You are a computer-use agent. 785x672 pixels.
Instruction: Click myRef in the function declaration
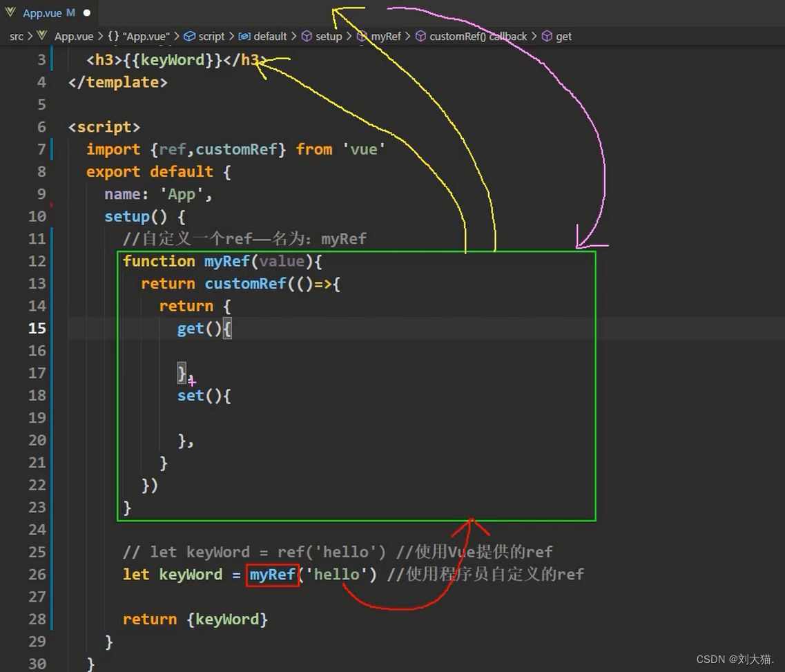226,261
